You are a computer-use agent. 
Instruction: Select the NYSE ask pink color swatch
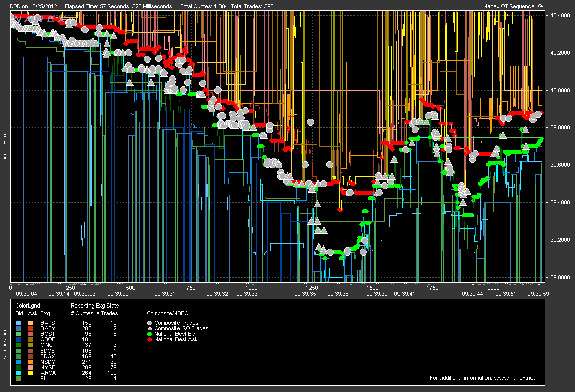[31, 367]
